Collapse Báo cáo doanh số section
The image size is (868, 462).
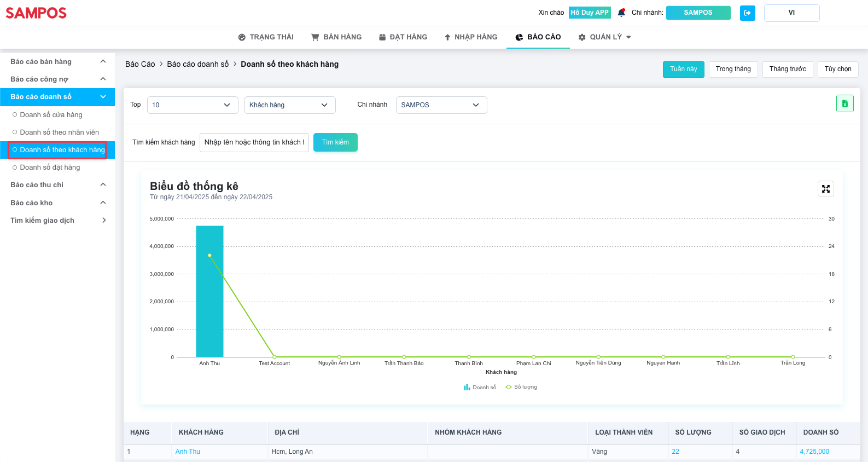tap(57, 97)
